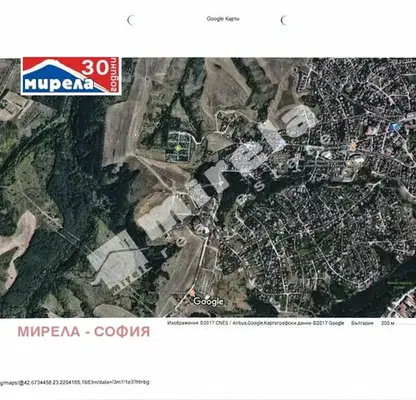Click the red marker beside Google logo
The width and height of the screenshot is (416, 400).
point(192,293)
